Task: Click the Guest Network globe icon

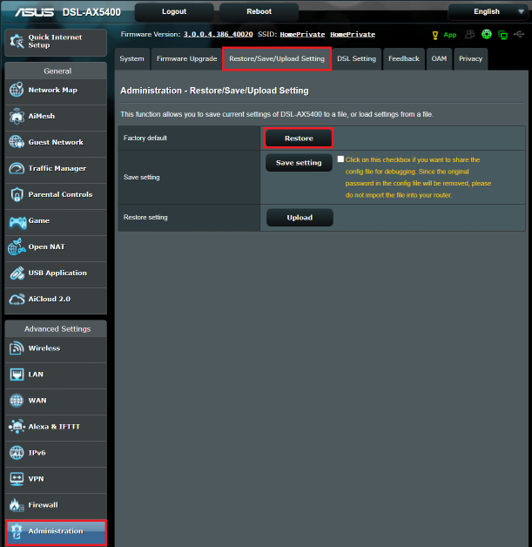Action: pyautogui.click(x=16, y=142)
